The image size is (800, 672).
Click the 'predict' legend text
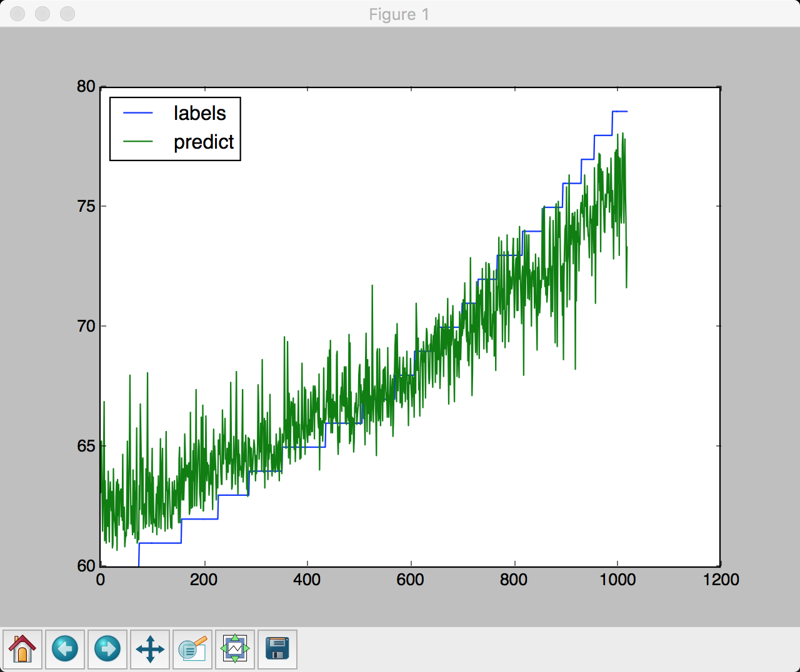coord(204,142)
